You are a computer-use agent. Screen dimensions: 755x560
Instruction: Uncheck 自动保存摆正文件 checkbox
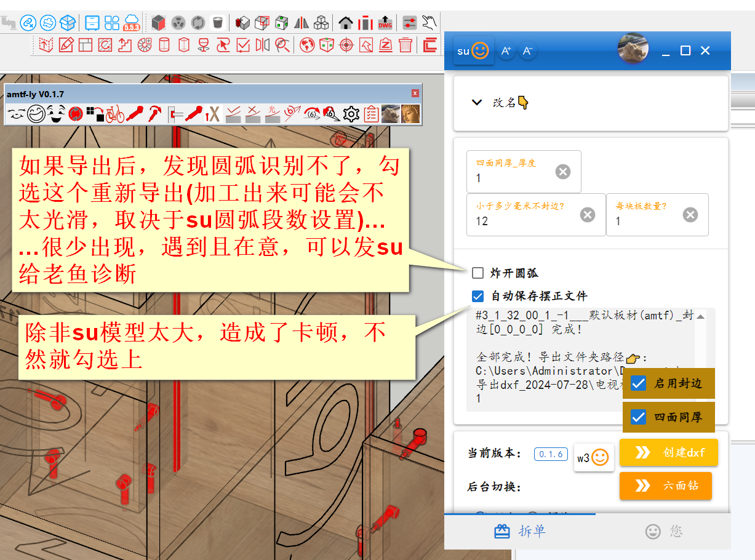pyautogui.click(x=477, y=296)
